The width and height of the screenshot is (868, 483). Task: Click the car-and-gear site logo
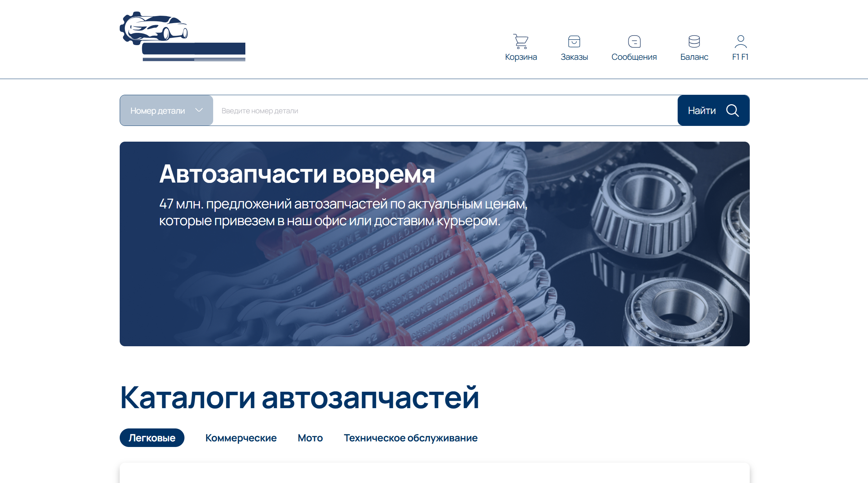[x=182, y=36]
